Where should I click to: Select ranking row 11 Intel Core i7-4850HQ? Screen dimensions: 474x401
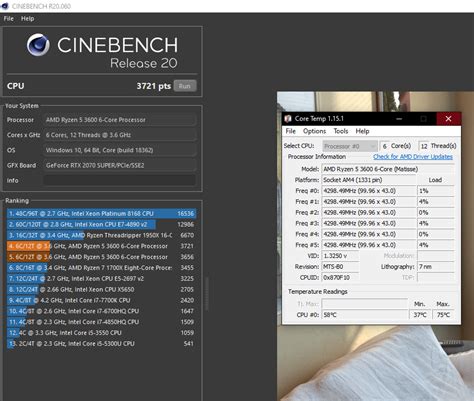(101, 322)
